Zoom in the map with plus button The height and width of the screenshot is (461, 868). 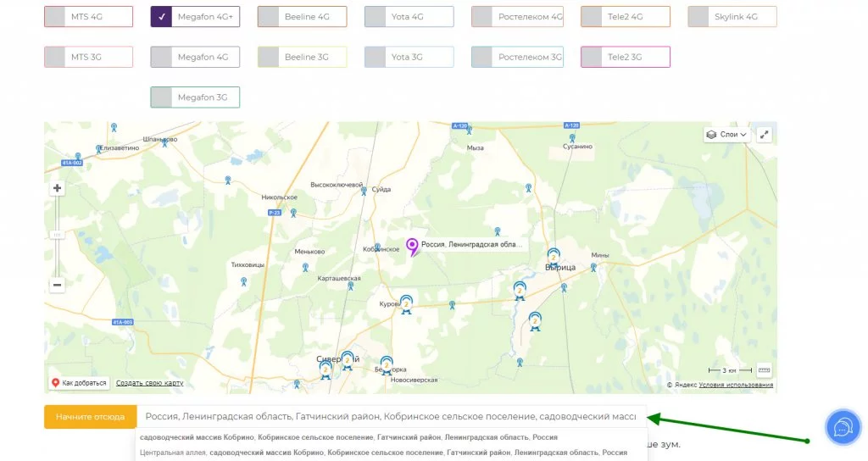[57, 188]
